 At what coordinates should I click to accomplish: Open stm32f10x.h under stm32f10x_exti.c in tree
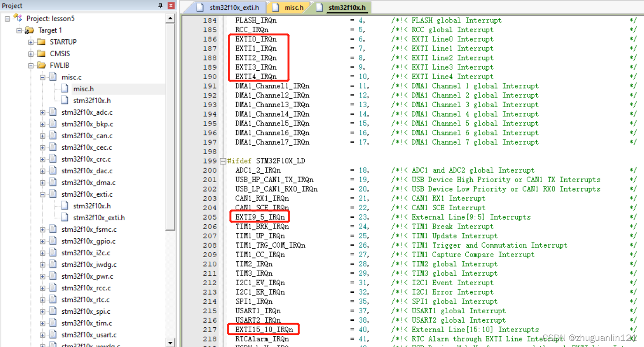click(x=92, y=206)
